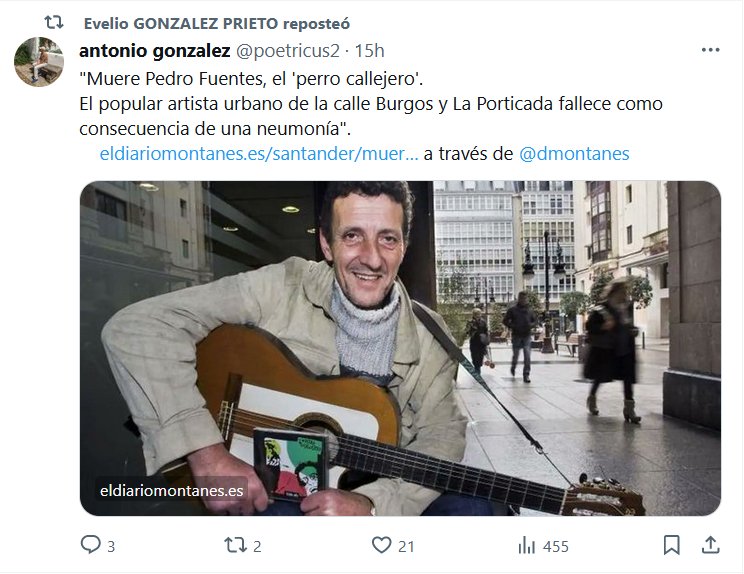Open the three-dot more options menu
This screenshot has height=574, width=744.
(710, 50)
